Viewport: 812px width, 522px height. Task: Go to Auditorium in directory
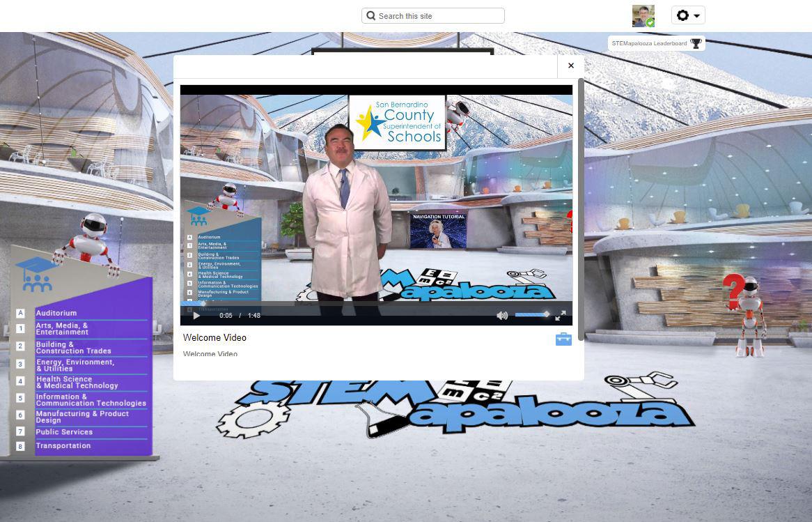coord(56,313)
